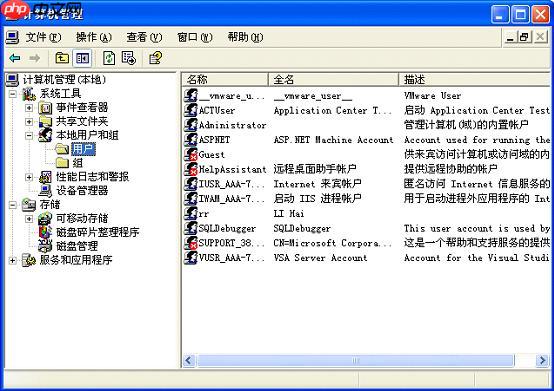The image size is (554, 391).
Task: Select 设备管理器 in the tree
Action: tap(82, 191)
